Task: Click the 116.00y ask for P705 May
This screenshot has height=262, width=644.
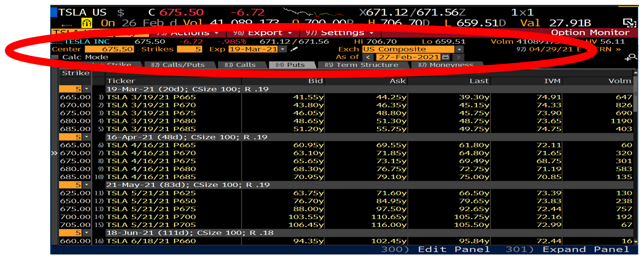Action: 388,225
